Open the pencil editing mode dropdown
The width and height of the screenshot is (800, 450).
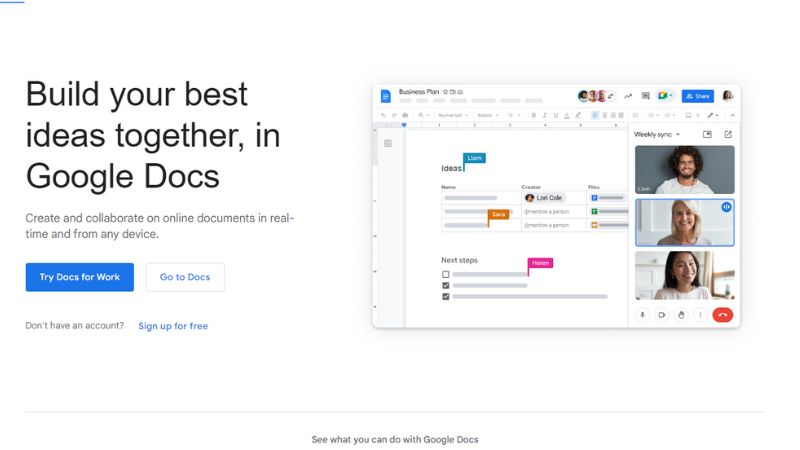[713, 115]
